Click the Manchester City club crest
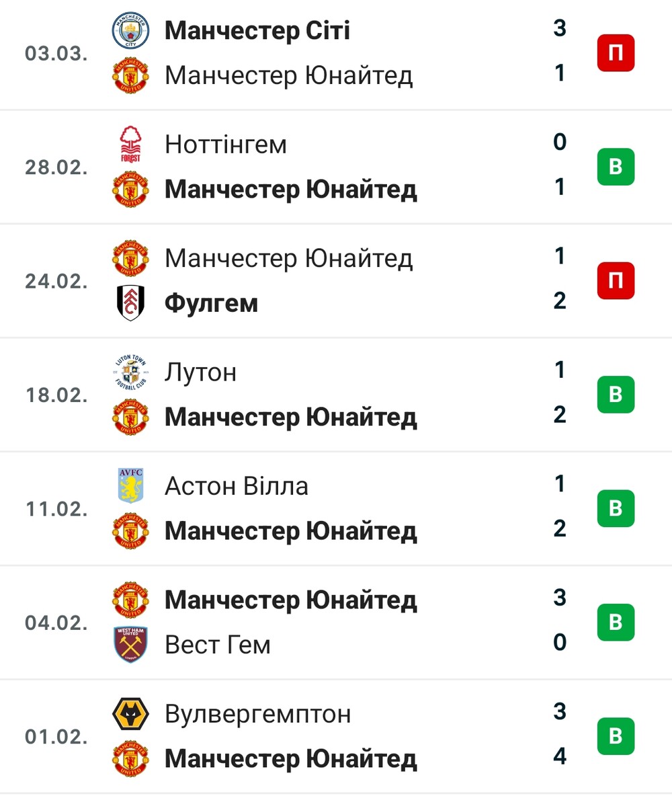The width and height of the screenshot is (672, 796). click(x=130, y=30)
